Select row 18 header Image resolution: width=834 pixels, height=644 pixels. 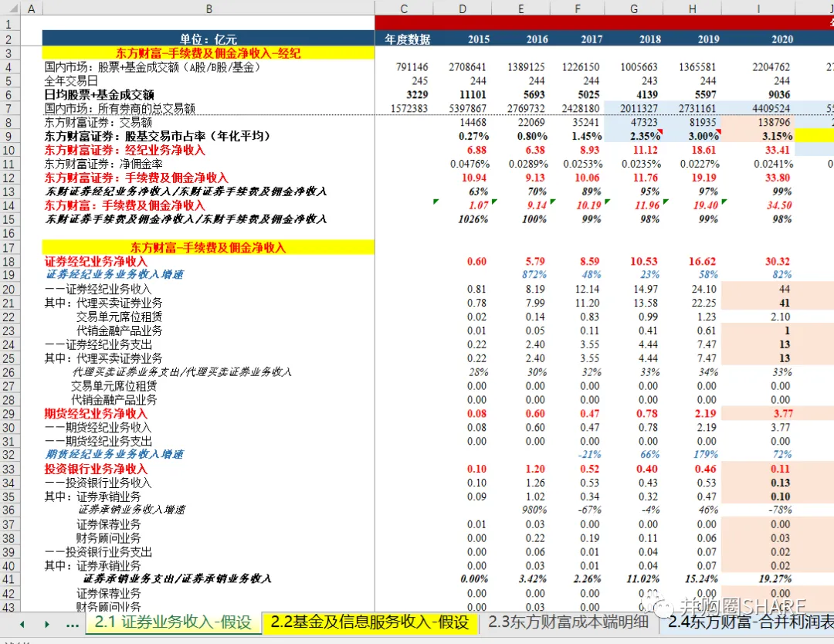[8, 261]
